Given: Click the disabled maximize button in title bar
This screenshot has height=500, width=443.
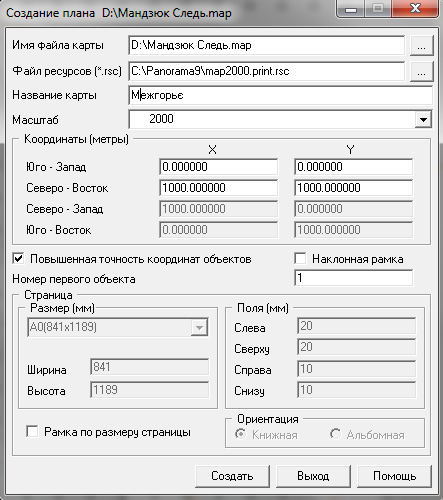Looking at the screenshot, I should pyautogui.click(x=378, y=9).
